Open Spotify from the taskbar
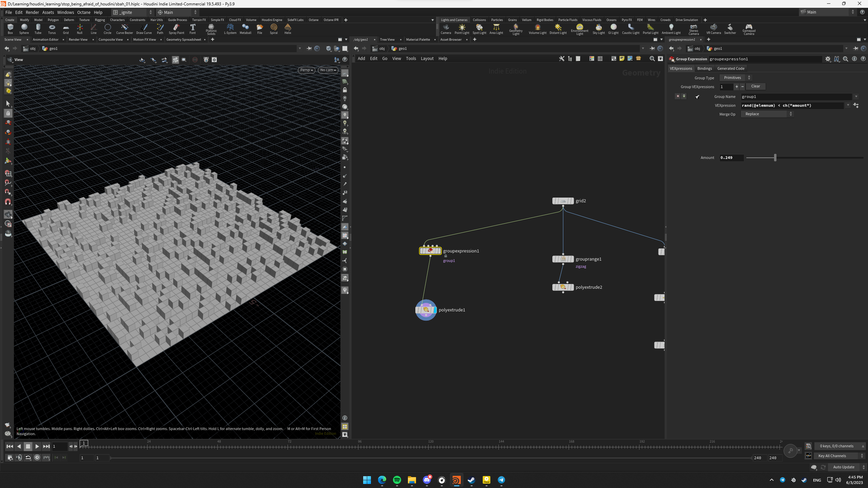 click(397, 480)
